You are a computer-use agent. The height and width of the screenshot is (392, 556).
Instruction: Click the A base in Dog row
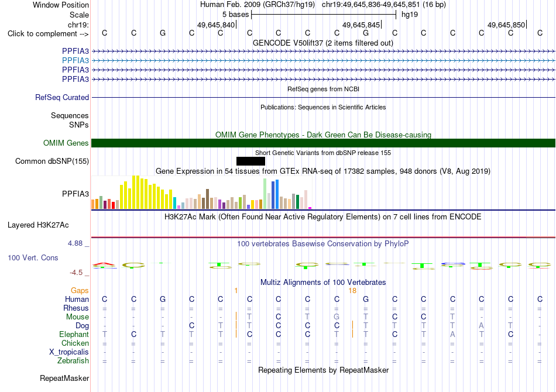pyautogui.click(x=481, y=326)
